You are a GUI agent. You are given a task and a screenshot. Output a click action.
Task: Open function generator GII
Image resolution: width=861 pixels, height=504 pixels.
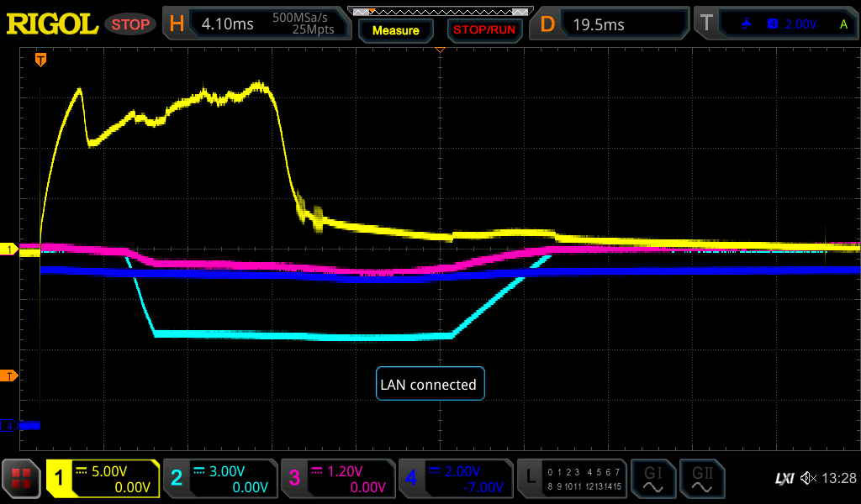(x=701, y=479)
